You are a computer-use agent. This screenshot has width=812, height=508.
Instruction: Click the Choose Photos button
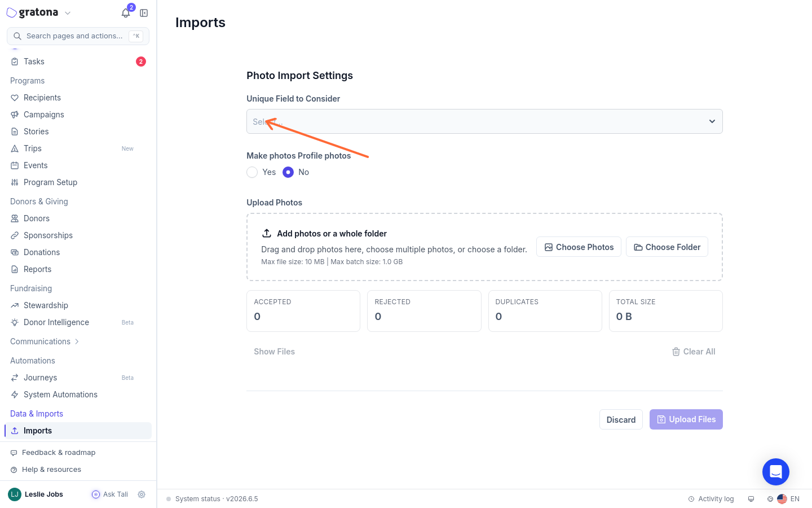pos(579,247)
